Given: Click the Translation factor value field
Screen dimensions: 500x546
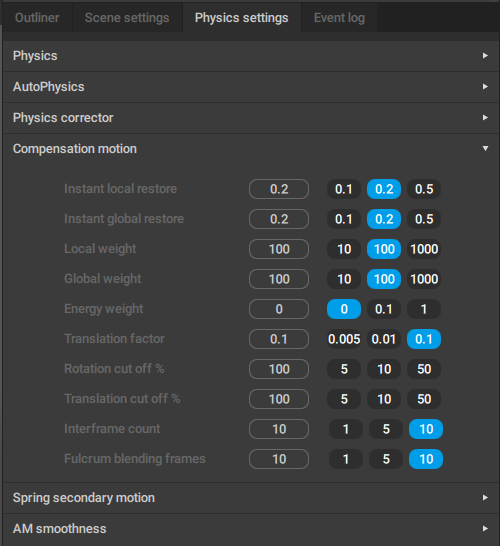Looking at the screenshot, I should [279, 339].
